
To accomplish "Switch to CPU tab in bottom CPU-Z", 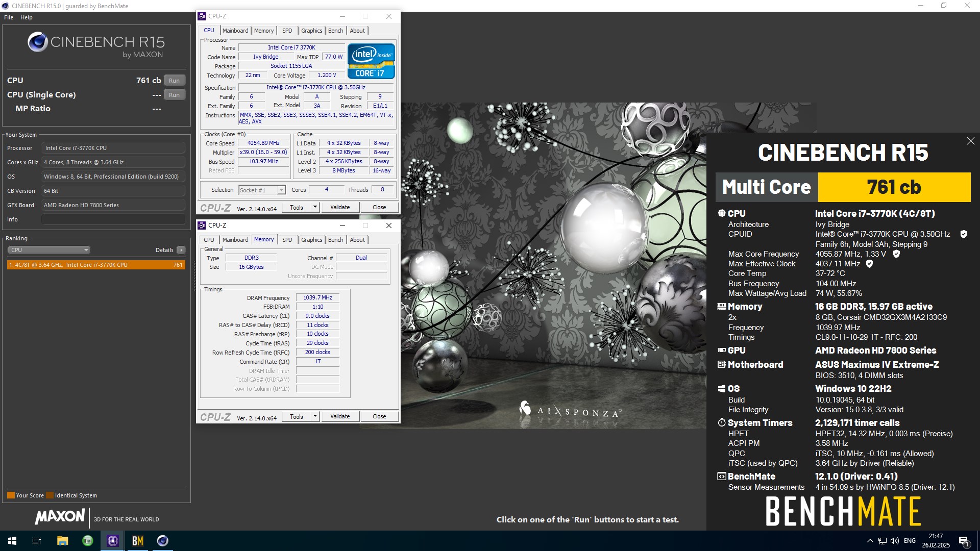I will pyautogui.click(x=209, y=240).
